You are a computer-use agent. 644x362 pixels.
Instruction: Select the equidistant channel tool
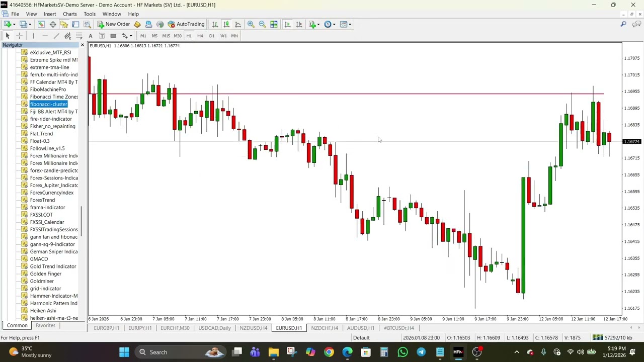coord(67,36)
